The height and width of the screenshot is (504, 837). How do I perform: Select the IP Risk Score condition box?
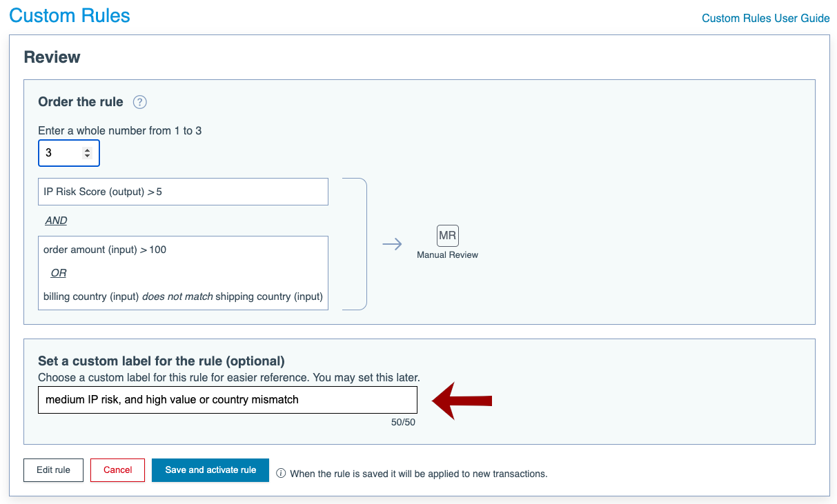[183, 192]
